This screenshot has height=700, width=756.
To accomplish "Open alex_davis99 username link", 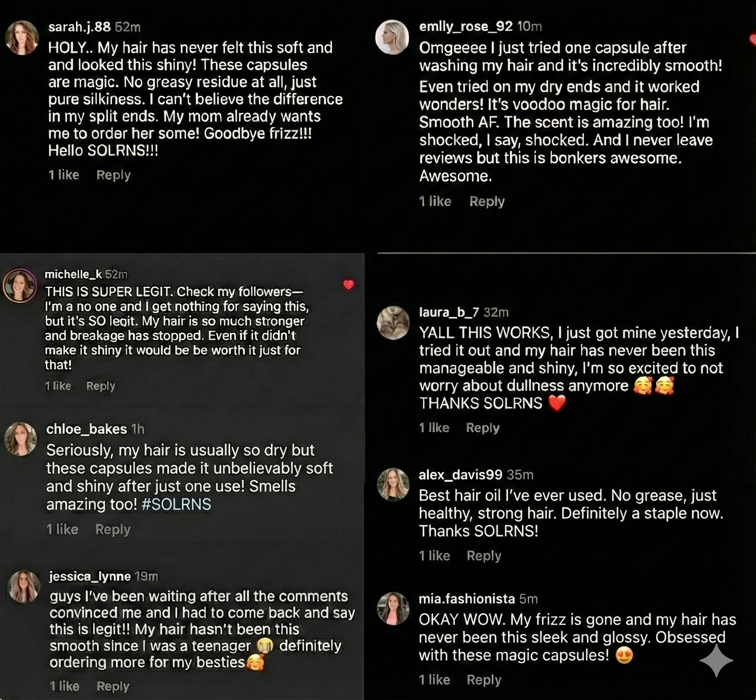I will point(460,475).
